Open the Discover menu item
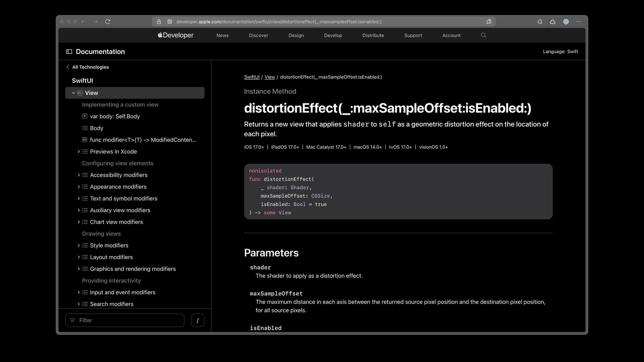Viewport: 644px width, 362px height. pos(258,36)
